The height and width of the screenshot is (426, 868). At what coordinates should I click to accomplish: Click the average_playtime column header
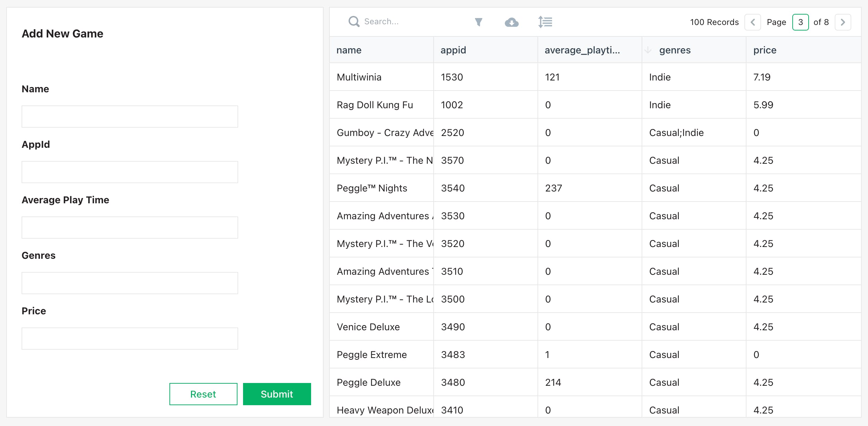(x=582, y=50)
